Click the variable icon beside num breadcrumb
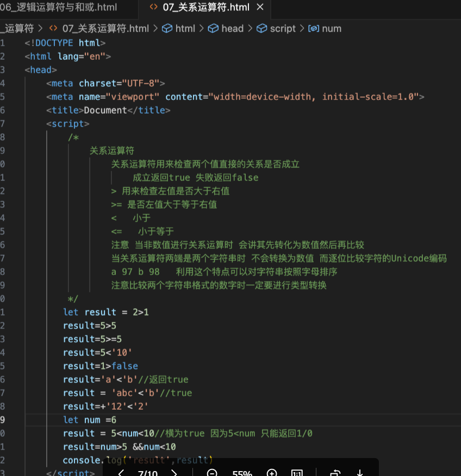 [314, 29]
